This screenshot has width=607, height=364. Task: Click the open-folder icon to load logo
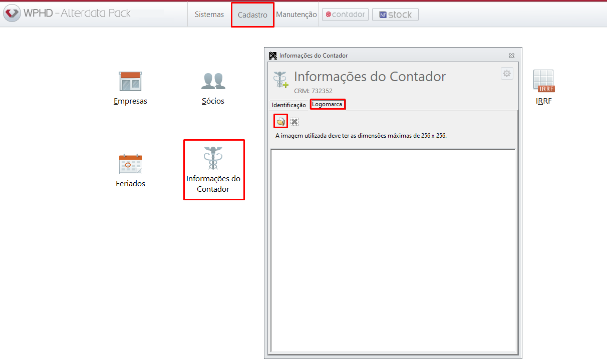pos(281,121)
